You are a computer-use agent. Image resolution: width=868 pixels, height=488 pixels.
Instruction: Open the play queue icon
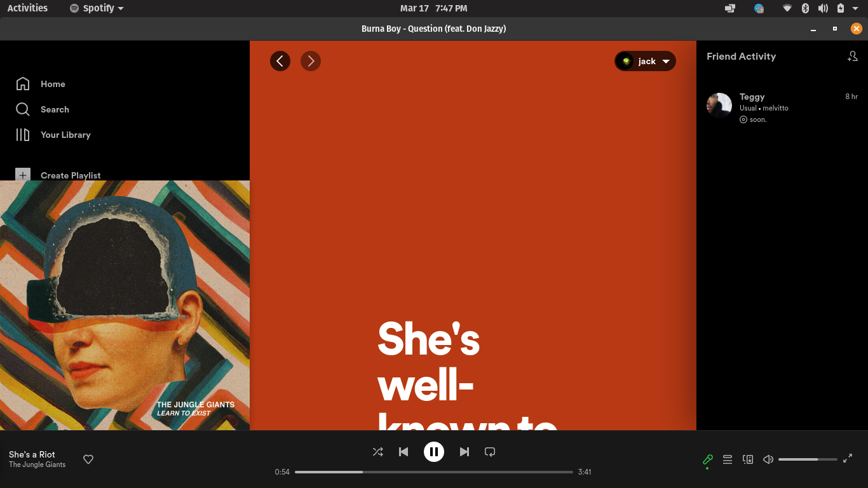point(728,459)
